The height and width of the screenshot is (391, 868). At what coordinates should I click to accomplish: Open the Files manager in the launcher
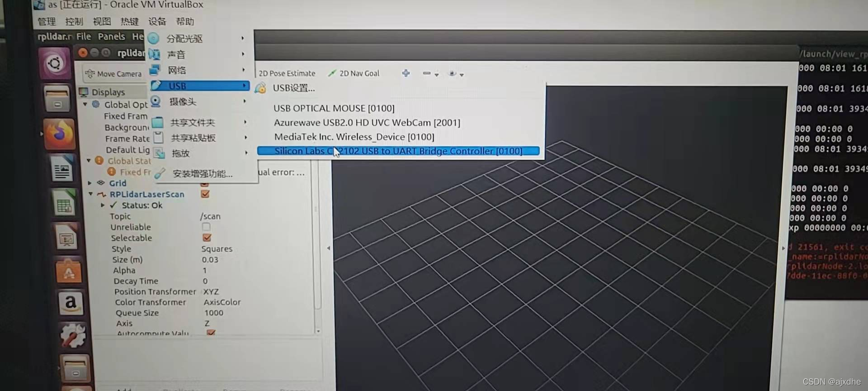57,98
